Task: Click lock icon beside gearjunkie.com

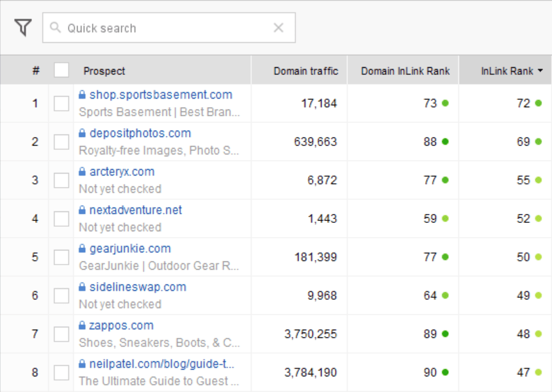Action: click(x=82, y=249)
